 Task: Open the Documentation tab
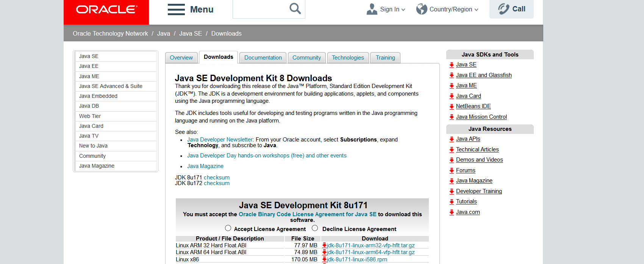(x=263, y=58)
